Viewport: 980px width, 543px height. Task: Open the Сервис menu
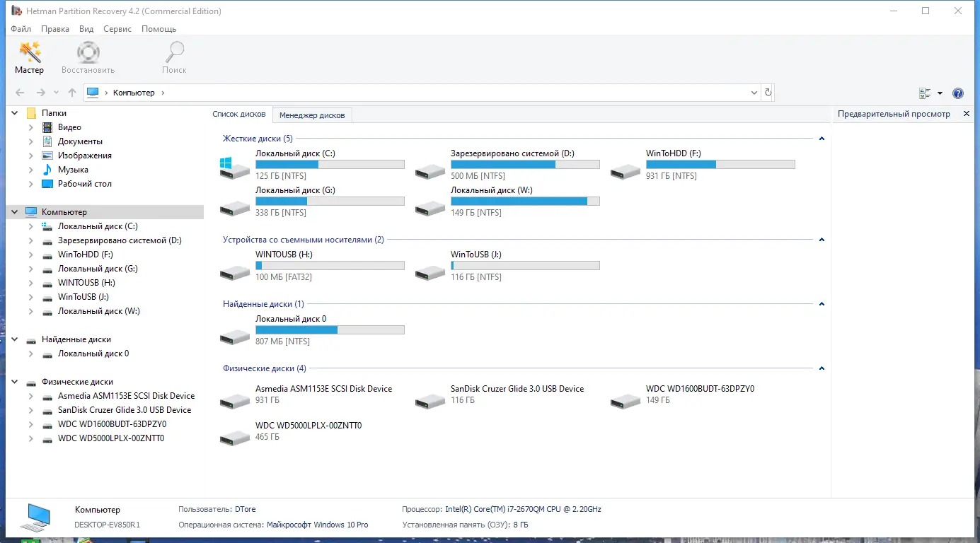pyautogui.click(x=117, y=29)
